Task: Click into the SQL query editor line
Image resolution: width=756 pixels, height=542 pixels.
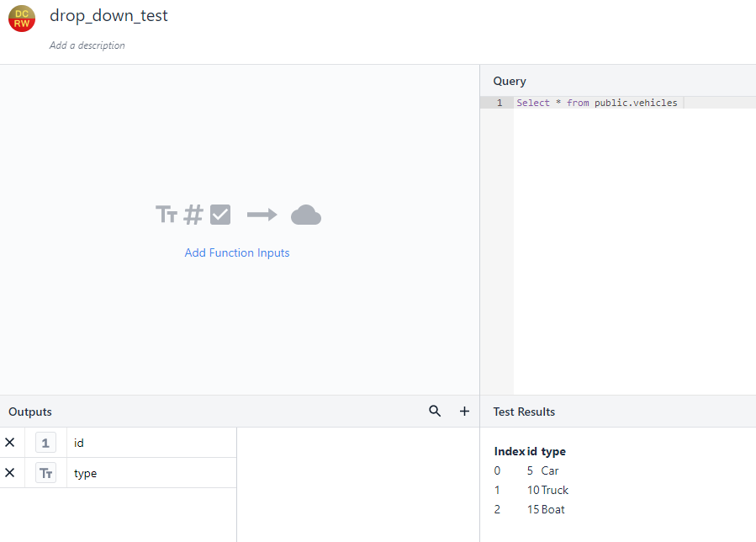Action: 596,103
